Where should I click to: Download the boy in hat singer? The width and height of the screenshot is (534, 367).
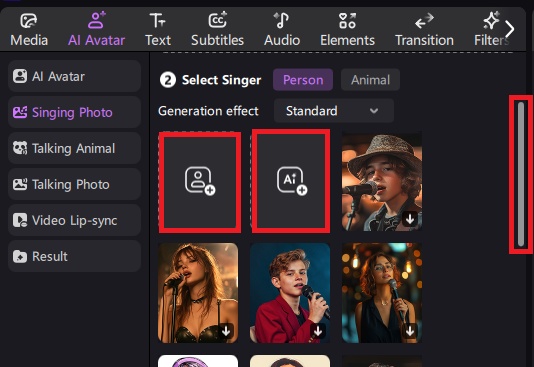(410, 219)
